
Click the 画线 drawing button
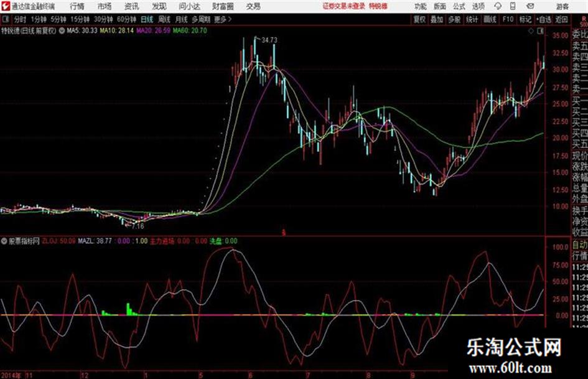(x=490, y=19)
